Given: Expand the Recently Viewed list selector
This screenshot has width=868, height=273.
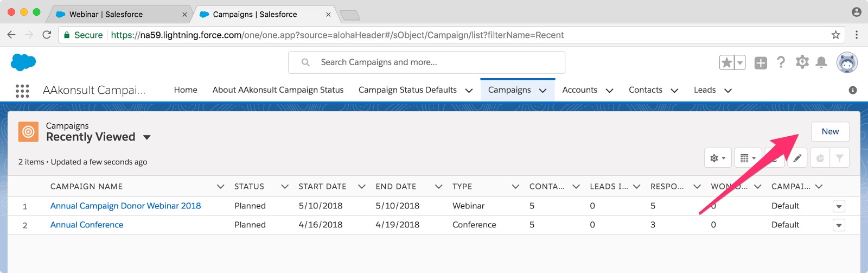Looking at the screenshot, I should (147, 137).
